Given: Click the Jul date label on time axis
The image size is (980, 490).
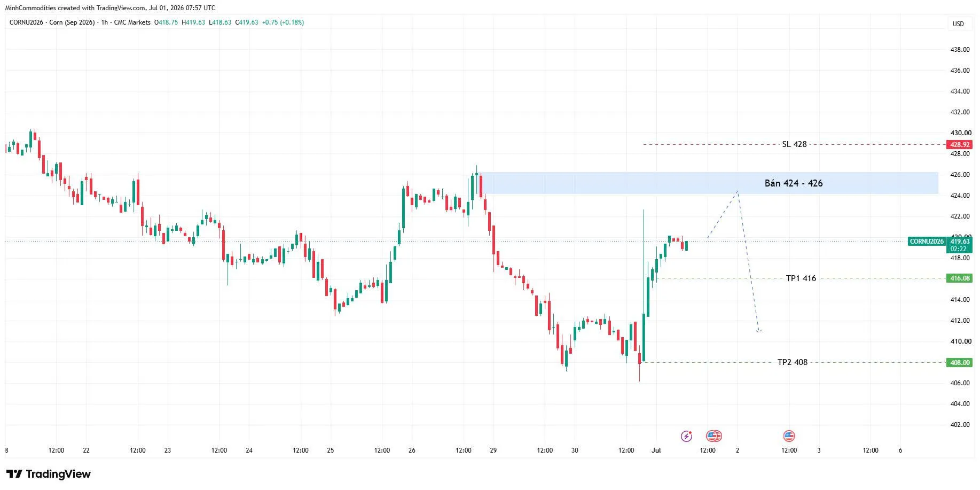Looking at the screenshot, I should coord(656,450).
